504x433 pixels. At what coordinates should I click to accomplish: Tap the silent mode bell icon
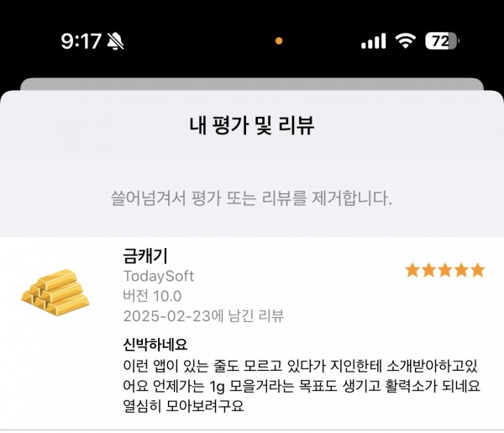tap(115, 41)
